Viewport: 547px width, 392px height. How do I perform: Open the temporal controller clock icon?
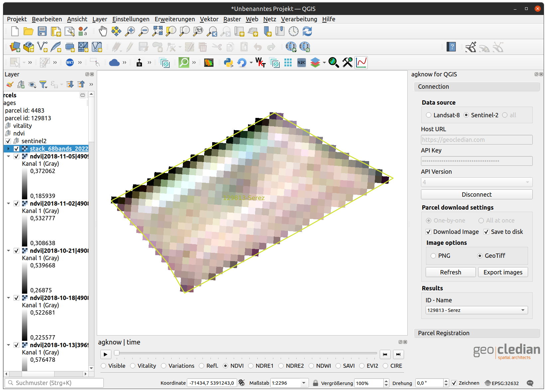(294, 32)
